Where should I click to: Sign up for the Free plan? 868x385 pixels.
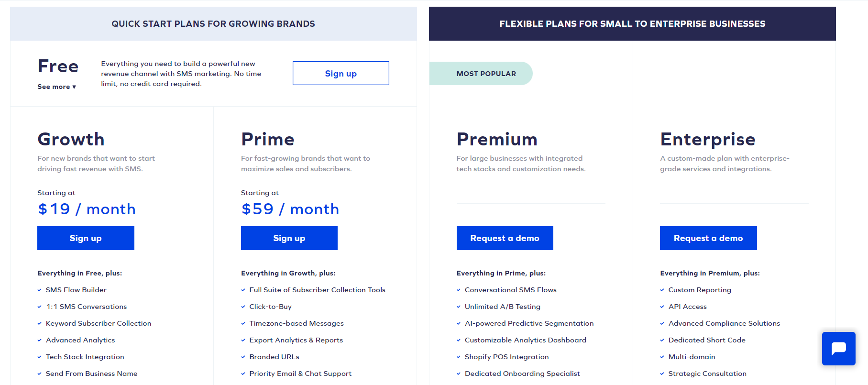coord(341,73)
